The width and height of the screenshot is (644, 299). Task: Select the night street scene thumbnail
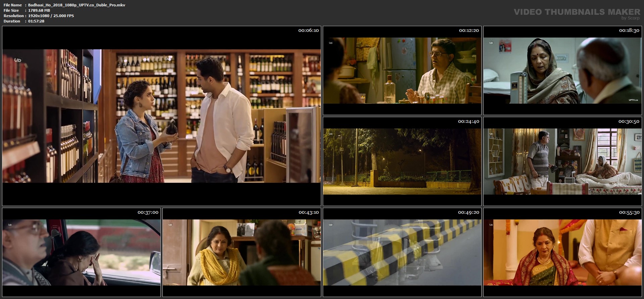pyautogui.click(x=402, y=161)
